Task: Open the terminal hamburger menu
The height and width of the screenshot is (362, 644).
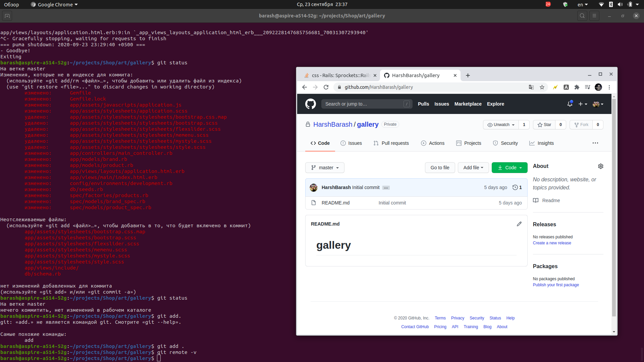Action: click(x=594, y=16)
